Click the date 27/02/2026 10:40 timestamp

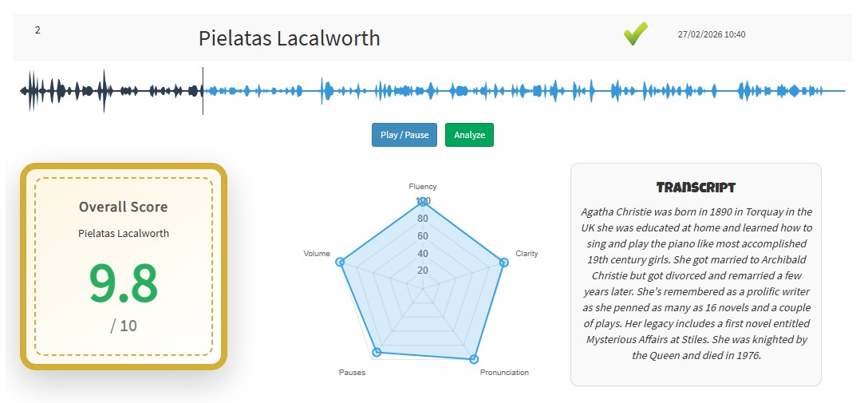click(x=711, y=34)
